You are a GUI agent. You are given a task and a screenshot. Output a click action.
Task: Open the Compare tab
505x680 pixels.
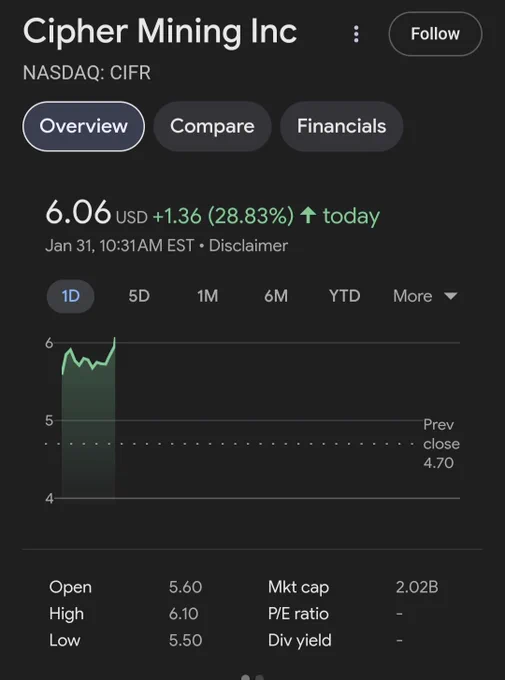point(212,126)
